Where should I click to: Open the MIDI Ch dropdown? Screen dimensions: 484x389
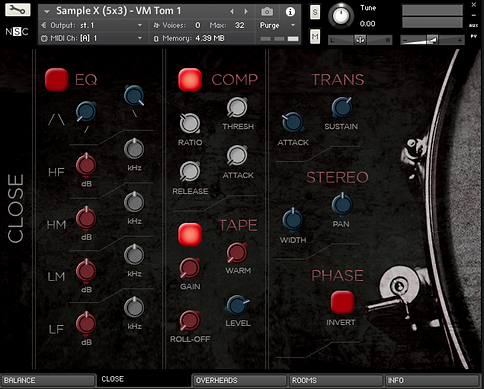coord(140,38)
